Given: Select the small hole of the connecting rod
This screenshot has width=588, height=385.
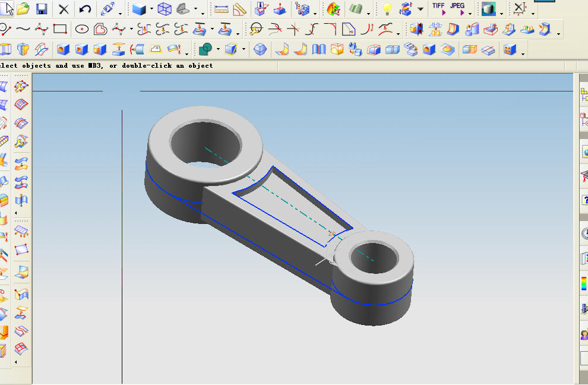Looking at the screenshot, I should (x=374, y=257).
